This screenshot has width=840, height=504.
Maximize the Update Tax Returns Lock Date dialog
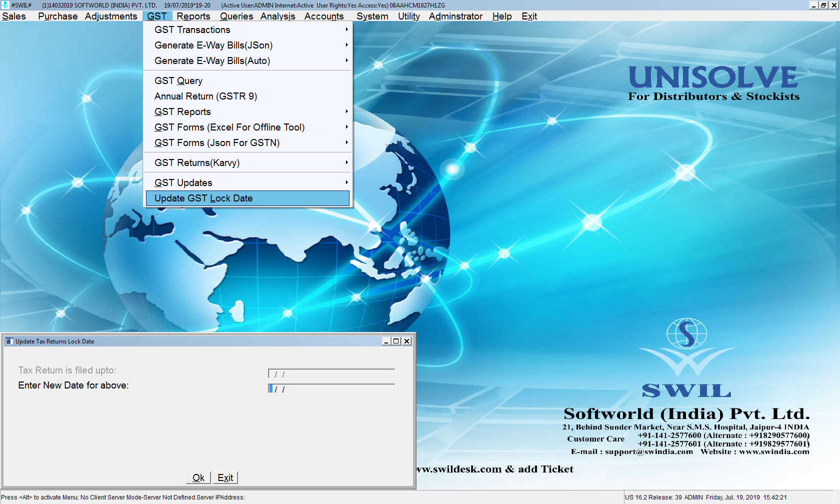point(396,341)
